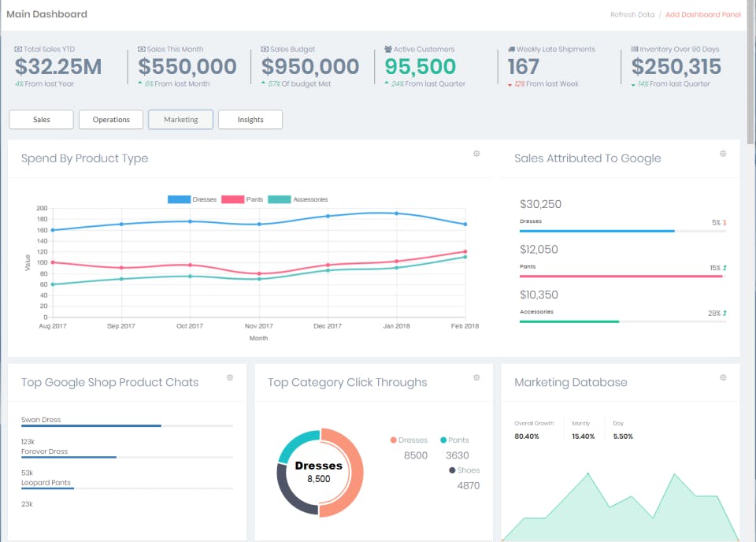Select the Weekly Late Shipments truck icon
The height and width of the screenshot is (542, 756).
click(513, 49)
